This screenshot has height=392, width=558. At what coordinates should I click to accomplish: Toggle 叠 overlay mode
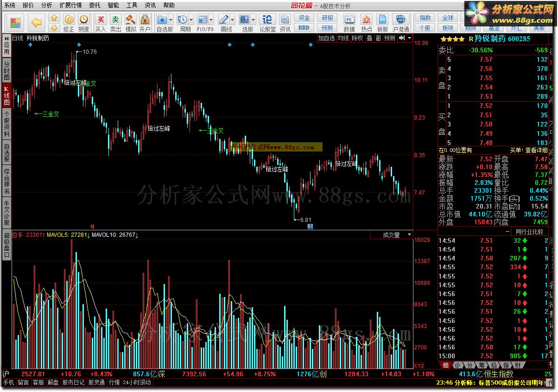369,38
